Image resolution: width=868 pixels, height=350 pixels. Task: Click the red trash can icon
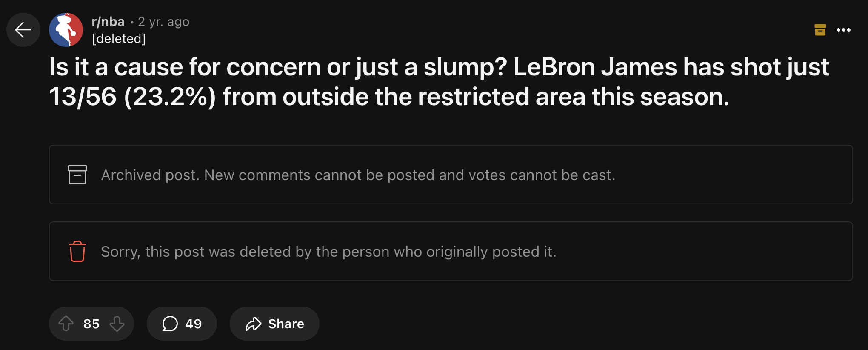coord(77,251)
